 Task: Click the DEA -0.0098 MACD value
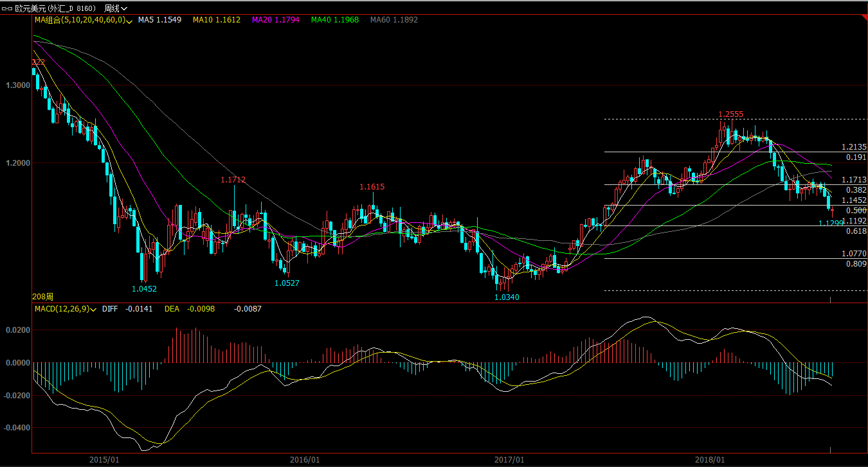click(x=190, y=309)
